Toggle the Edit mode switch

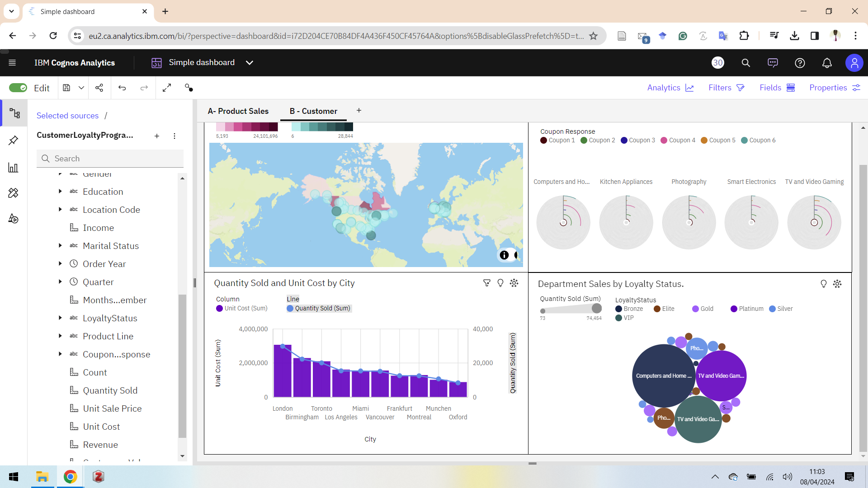tap(19, 88)
